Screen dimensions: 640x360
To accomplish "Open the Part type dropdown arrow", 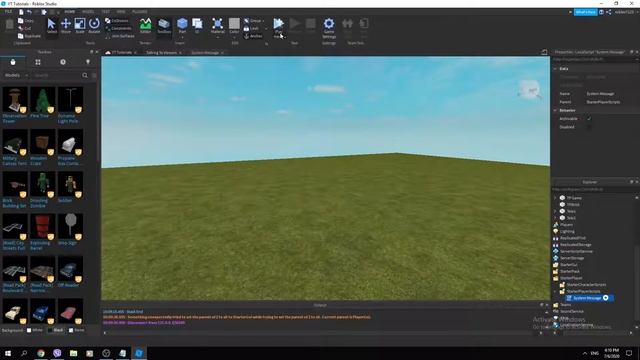I will [x=182, y=37].
